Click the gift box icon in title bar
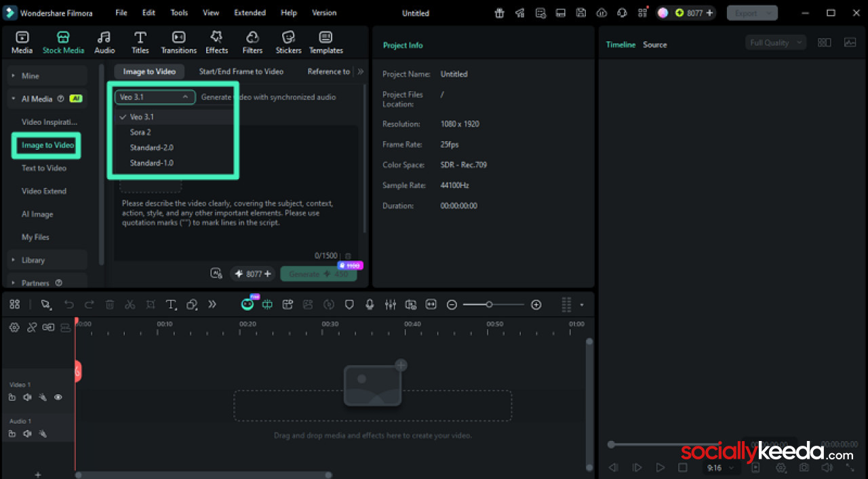This screenshot has height=479, width=868. click(499, 13)
